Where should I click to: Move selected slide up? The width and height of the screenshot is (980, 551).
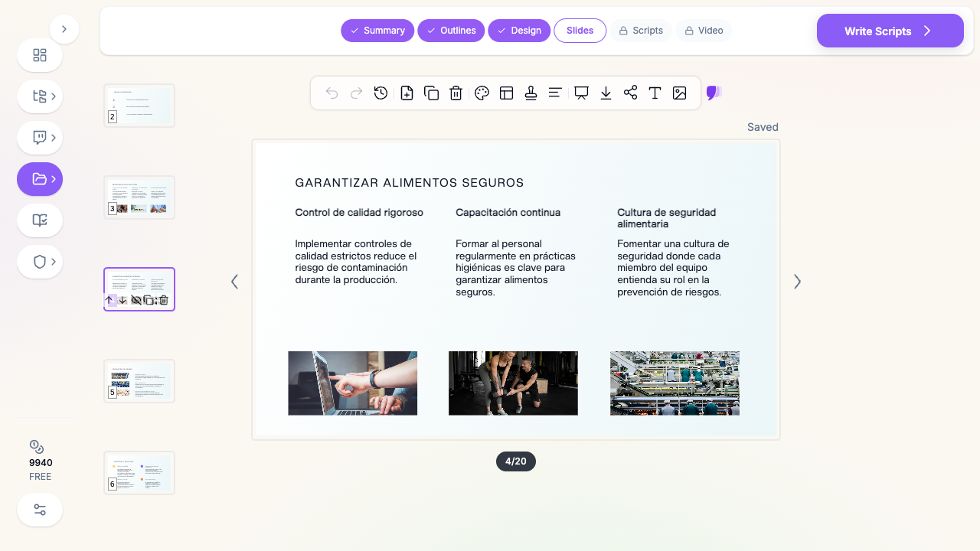[109, 300]
